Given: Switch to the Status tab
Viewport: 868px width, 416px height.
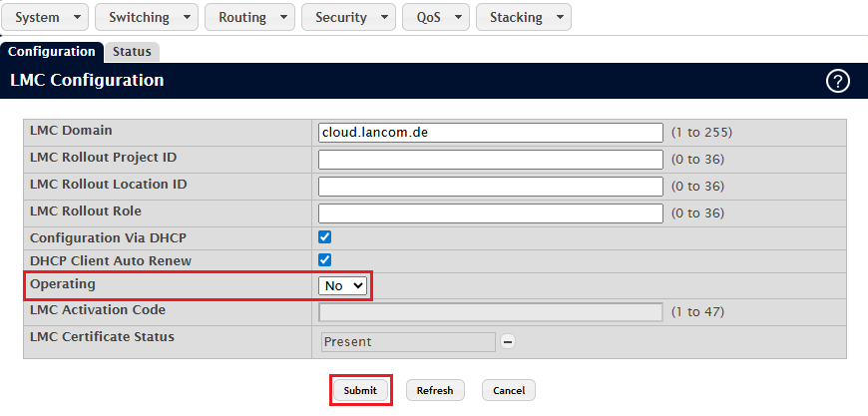Looking at the screenshot, I should 131,51.
